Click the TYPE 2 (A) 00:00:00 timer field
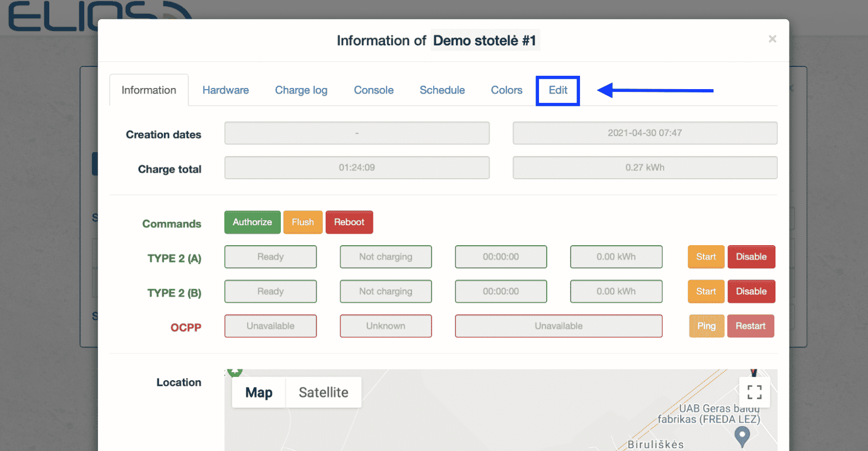Screen dimensions: 868x451 coord(501,257)
